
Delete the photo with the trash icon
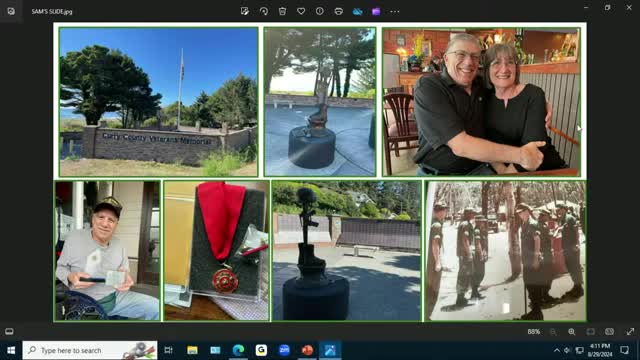(282, 11)
